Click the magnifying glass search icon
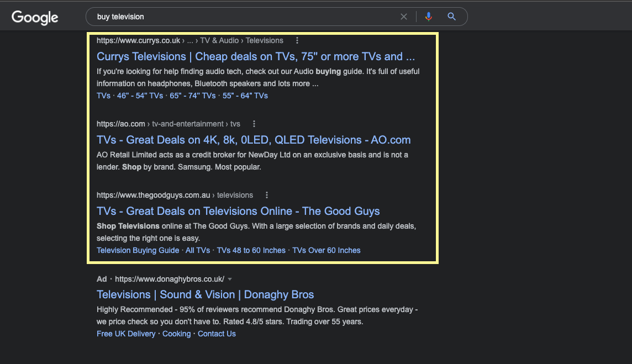Image resolution: width=632 pixels, height=364 pixels. 451,17
